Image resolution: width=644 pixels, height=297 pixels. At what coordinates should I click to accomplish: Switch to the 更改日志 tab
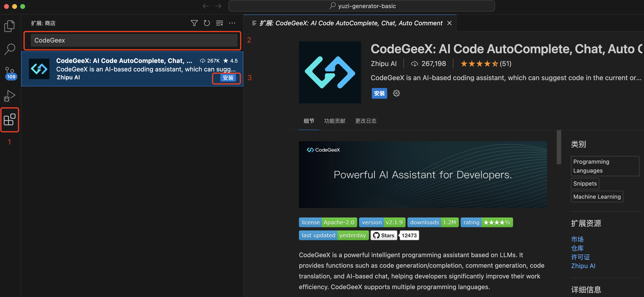[366, 121]
